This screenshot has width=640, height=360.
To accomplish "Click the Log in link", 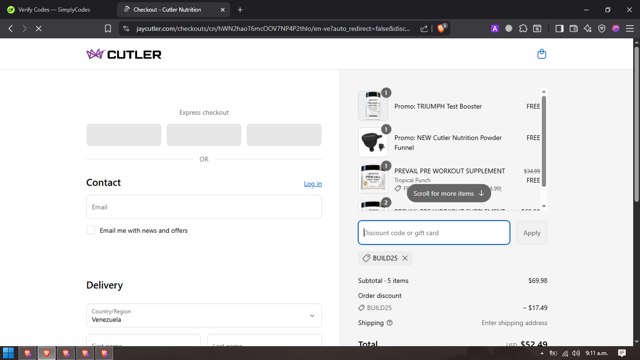I will [313, 184].
